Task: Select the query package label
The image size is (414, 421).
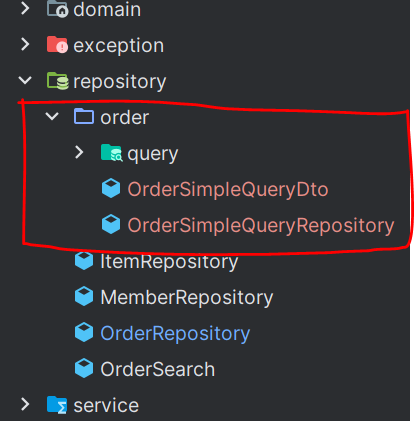Action: [153, 154]
